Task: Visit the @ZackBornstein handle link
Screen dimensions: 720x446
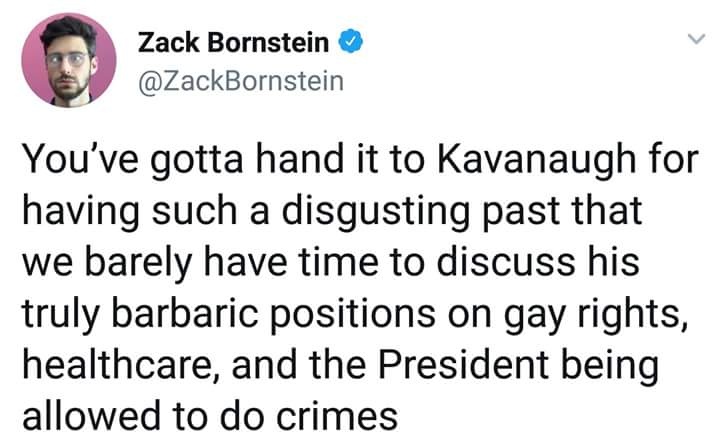Action: pyautogui.click(x=241, y=81)
